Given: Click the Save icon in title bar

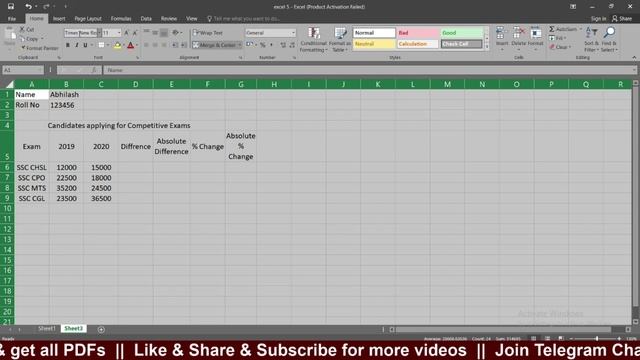Looking at the screenshot, I should 11,7.
